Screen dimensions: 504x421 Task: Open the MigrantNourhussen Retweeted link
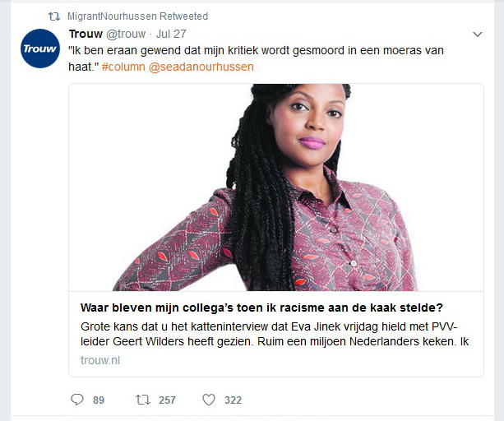137,16
